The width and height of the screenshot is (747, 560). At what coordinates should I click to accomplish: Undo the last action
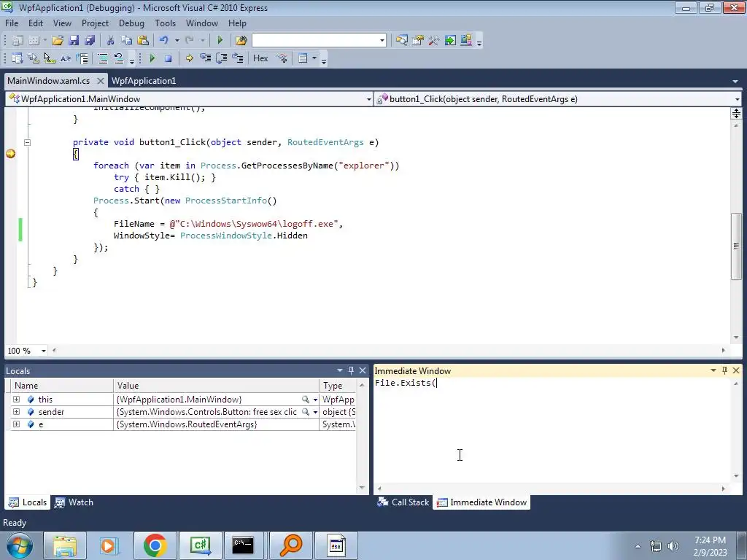(x=164, y=41)
